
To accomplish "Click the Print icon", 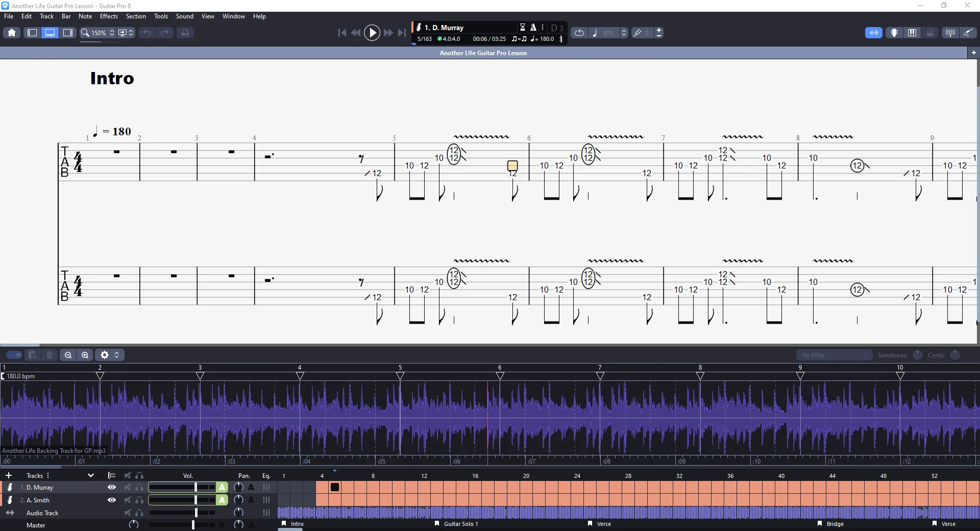I will point(185,33).
